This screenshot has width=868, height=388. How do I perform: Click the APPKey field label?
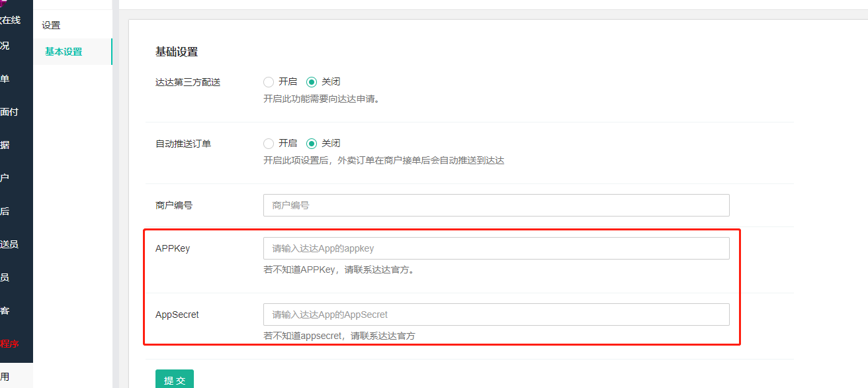tap(173, 248)
